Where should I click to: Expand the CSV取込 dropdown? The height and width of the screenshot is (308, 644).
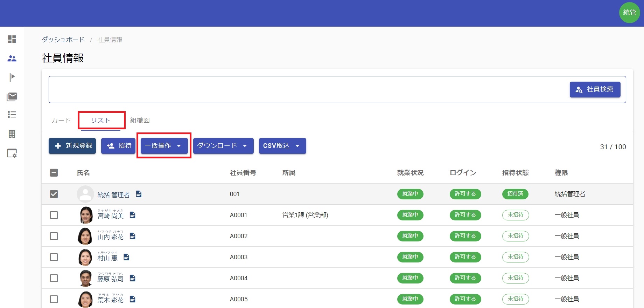[282, 146]
